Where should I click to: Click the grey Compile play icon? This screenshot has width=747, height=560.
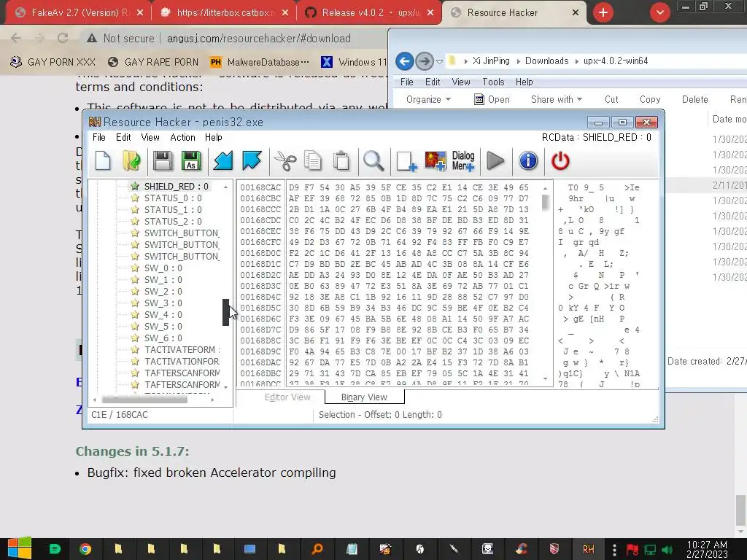pos(495,161)
